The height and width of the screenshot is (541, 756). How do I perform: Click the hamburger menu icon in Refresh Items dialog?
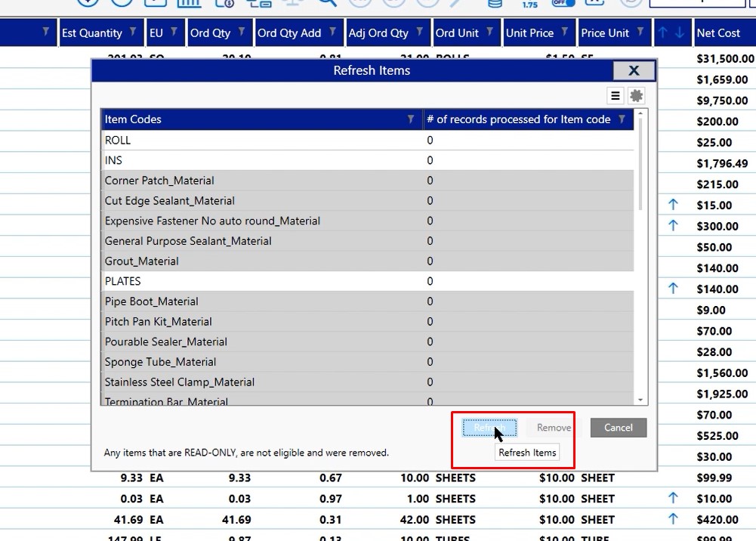point(615,95)
